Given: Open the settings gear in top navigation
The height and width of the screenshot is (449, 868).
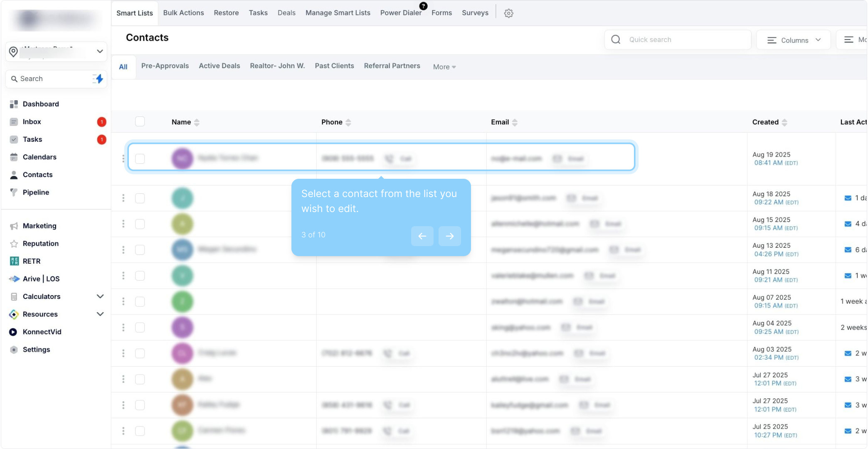Looking at the screenshot, I should coord(508,13).
